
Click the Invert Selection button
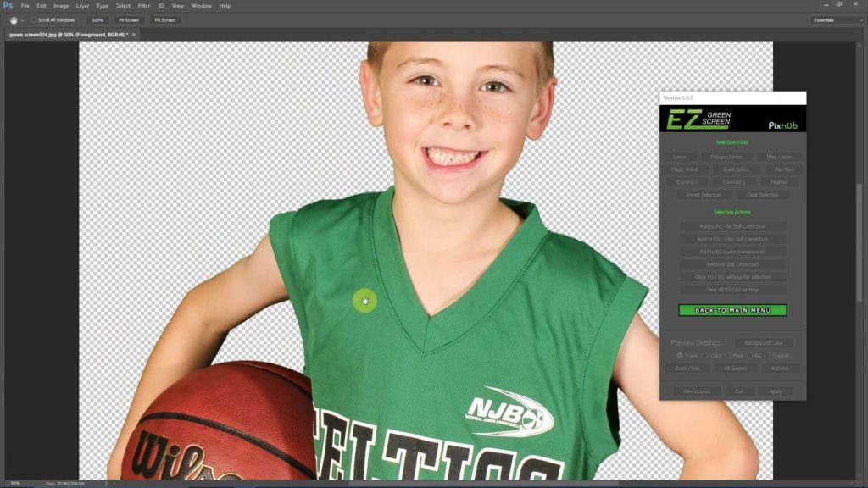704,195
